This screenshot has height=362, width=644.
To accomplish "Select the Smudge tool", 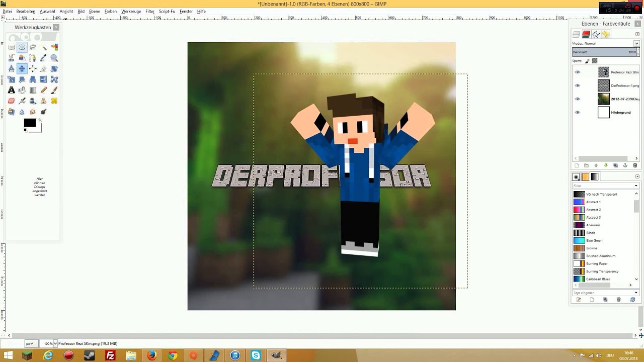I will (33, 112).
